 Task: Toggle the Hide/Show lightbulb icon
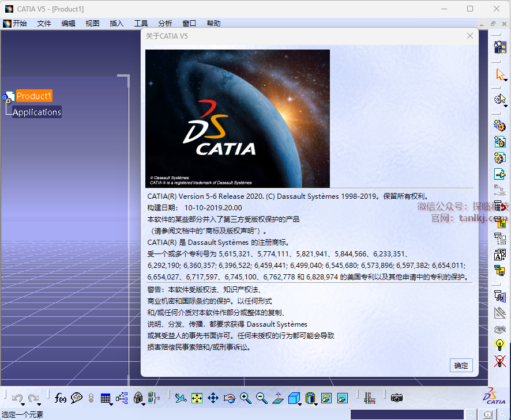click(499, 345)
